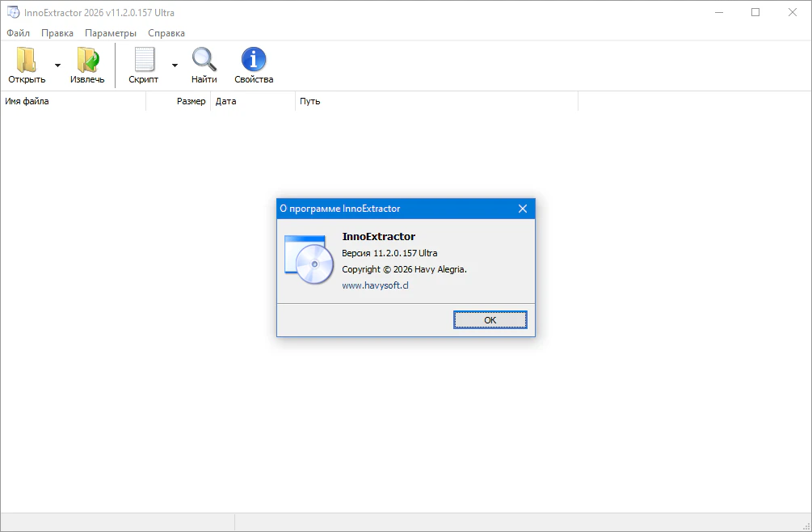Close the О программе InnoExtractor dialog
Viewport: 812px width, 532px height.
(x=523, y=209)
